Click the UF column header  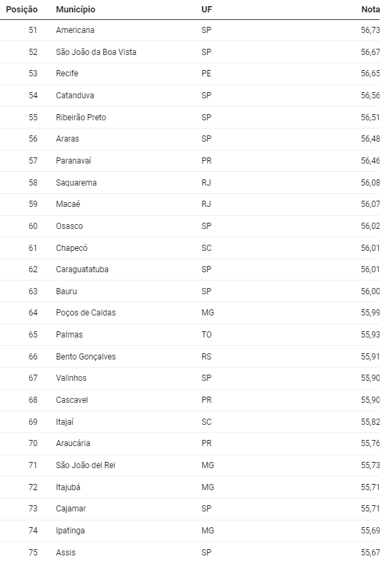point(206,10)
